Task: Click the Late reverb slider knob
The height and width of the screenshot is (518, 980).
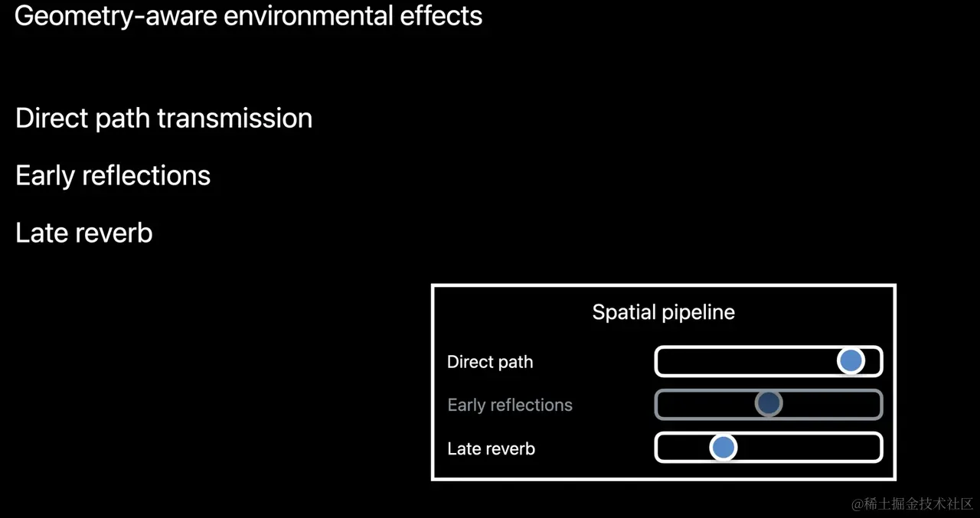Action: click(x=723, y=447)
